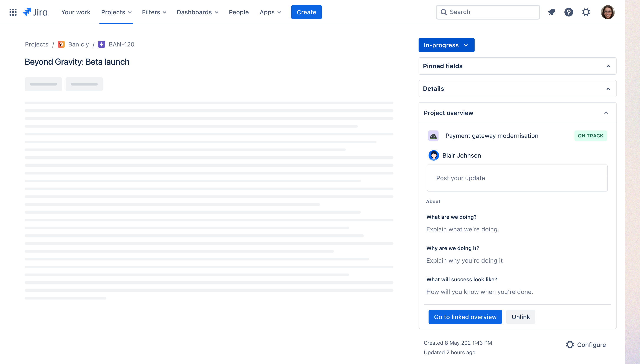Click the BAN-120 epic icon in the breadcrumb
Viewport: 640px width, 364px height.
[102, 44]
